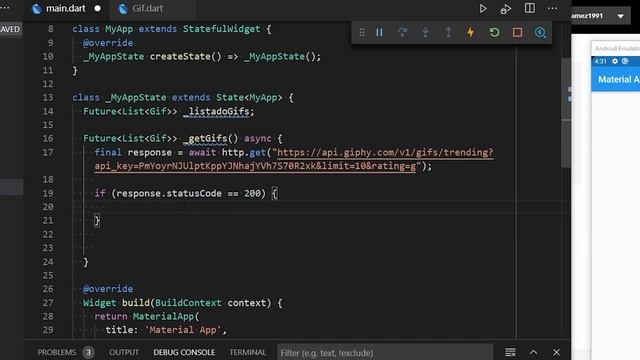Click the 'return MaterialApp(' line
The width and height of the screenshot is (640, 360).
pyautogui.click(x=147, y=316)
